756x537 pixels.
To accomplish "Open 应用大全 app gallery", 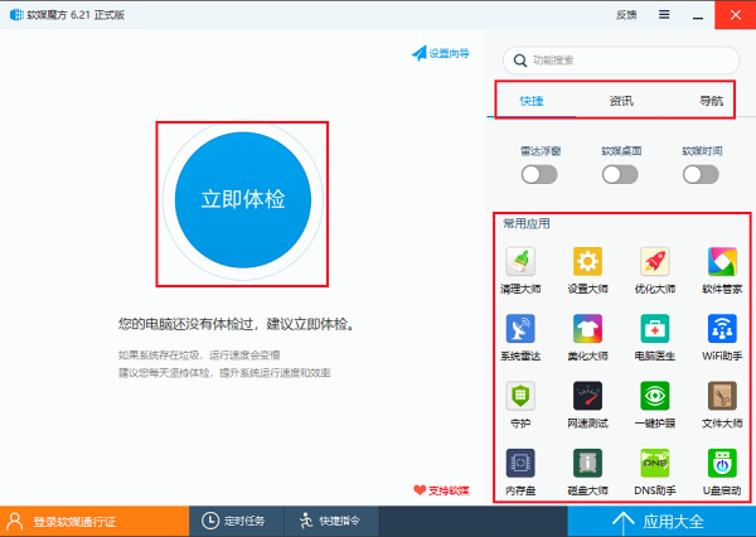I will pos(661,521).
